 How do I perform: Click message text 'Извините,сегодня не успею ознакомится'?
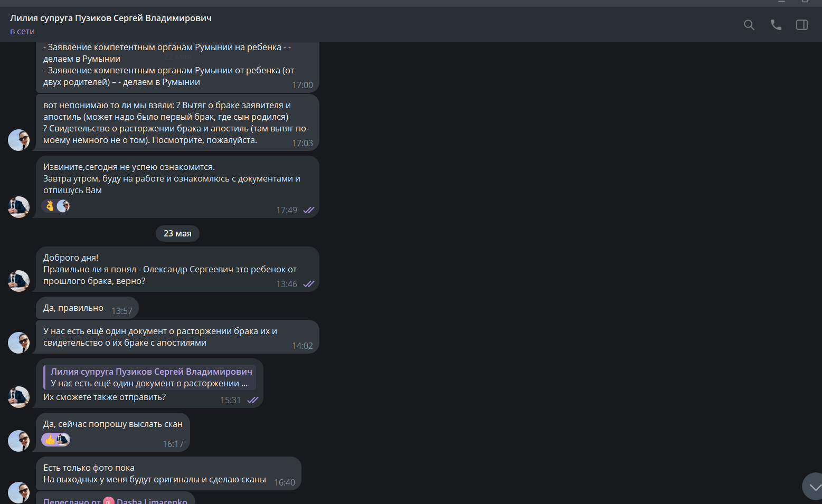tap(129, 167)
